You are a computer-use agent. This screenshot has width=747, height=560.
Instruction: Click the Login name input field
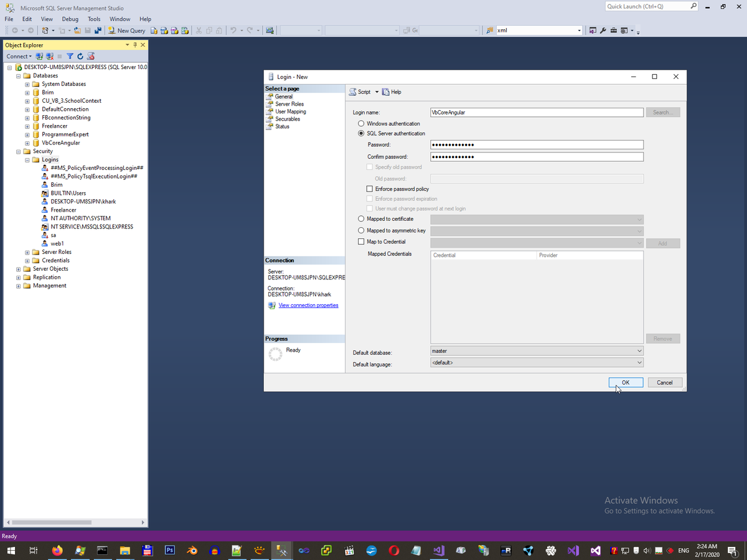coord(537,113)
